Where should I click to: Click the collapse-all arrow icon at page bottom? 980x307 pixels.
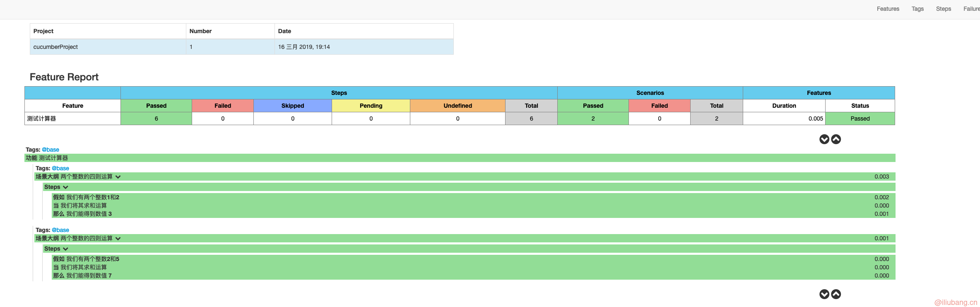click(836, 294)
